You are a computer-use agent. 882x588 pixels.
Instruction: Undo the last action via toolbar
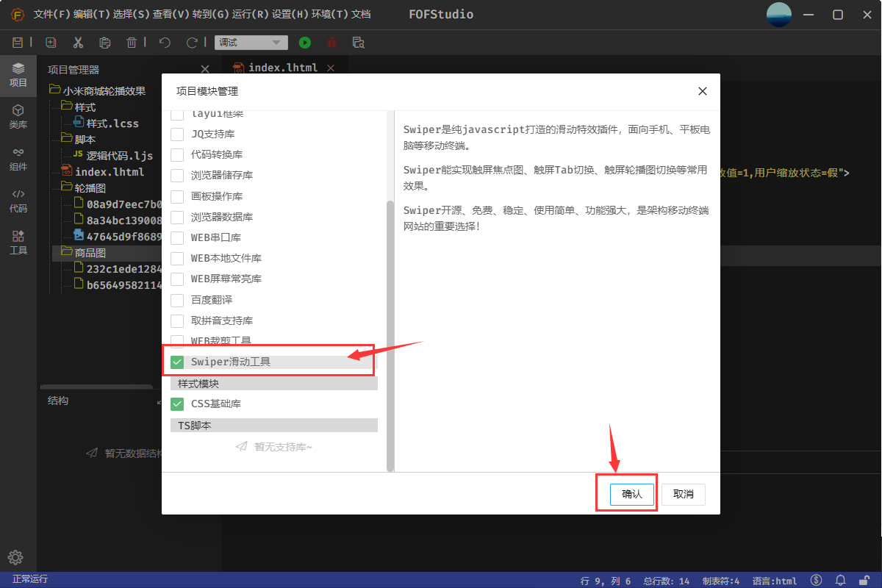click(165, 43)
